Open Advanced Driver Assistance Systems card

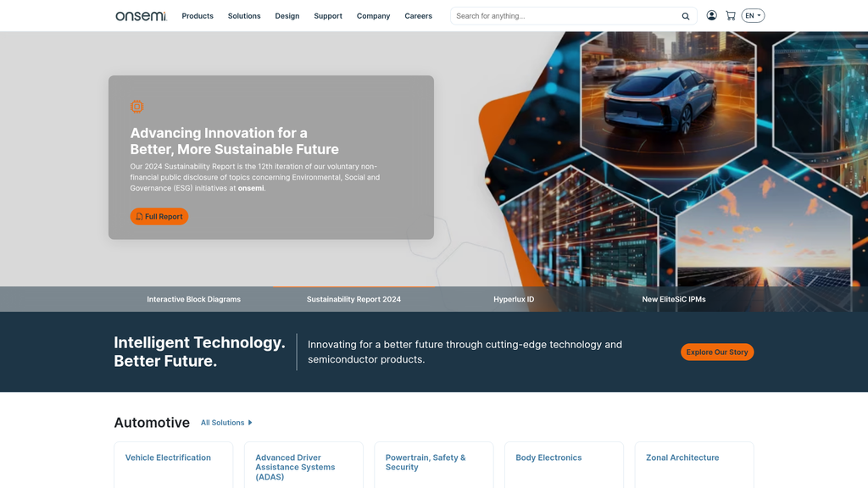[303, 465]
